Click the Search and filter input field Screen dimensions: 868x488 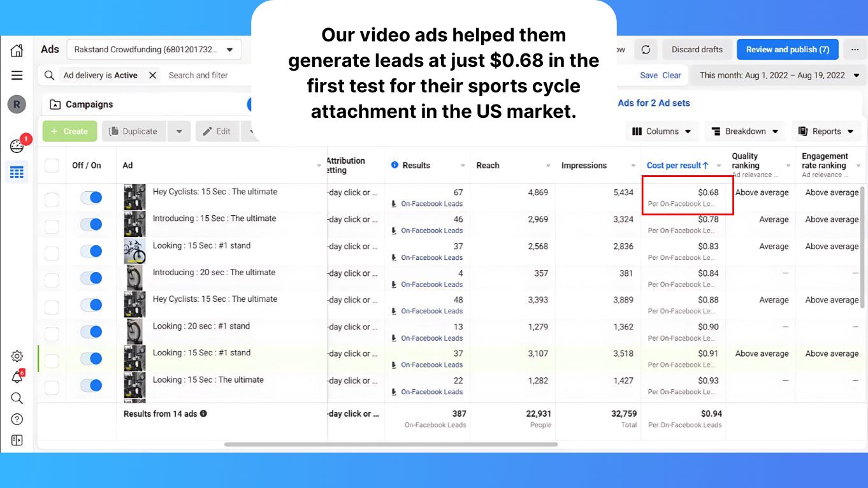click(x=210, y=75)
